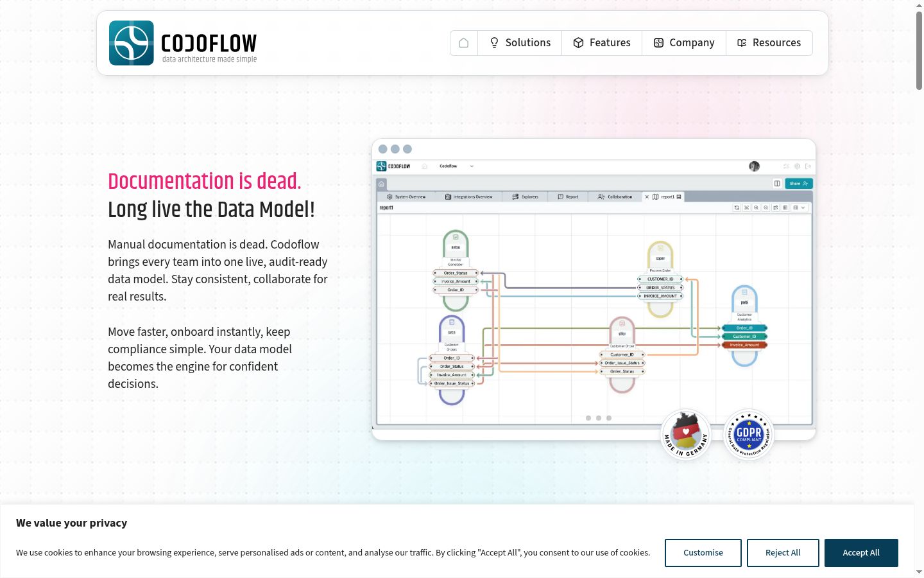This screenshot has width=924, height=578.
Task: Go to the home icon in the navigation bar
Action: point(464,43)
